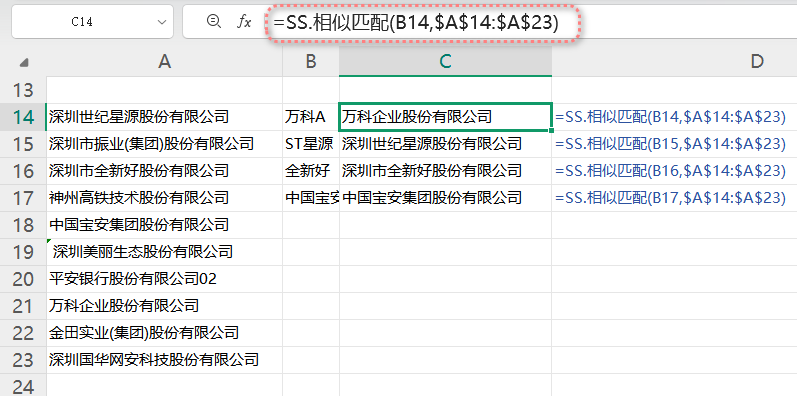Click column A cell 深圳市全新好股份有限公司
This screenshot has width=797, height=396.
tap(164, 171)
